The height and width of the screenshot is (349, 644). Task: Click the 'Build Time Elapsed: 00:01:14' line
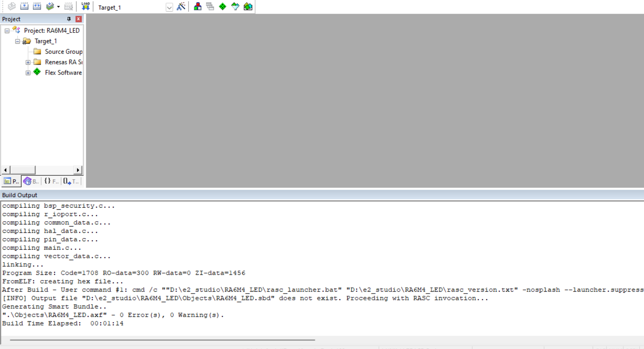(63, 323)
